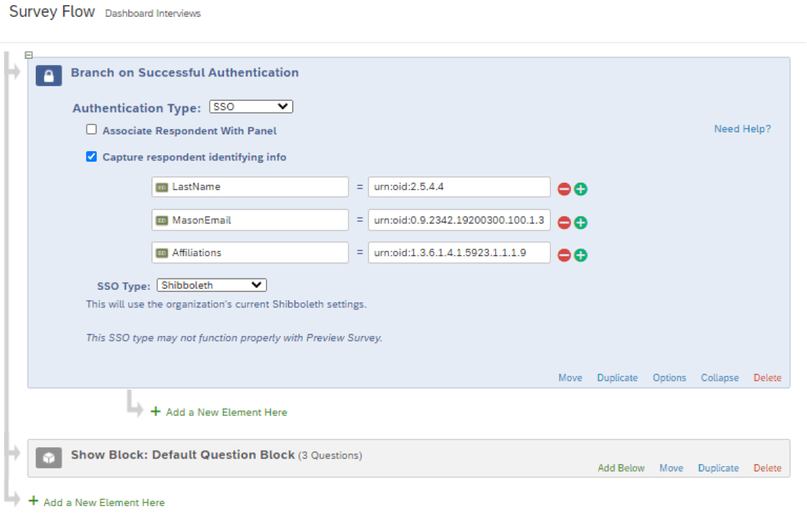Delete the authenticator branch element

point(767,377)
